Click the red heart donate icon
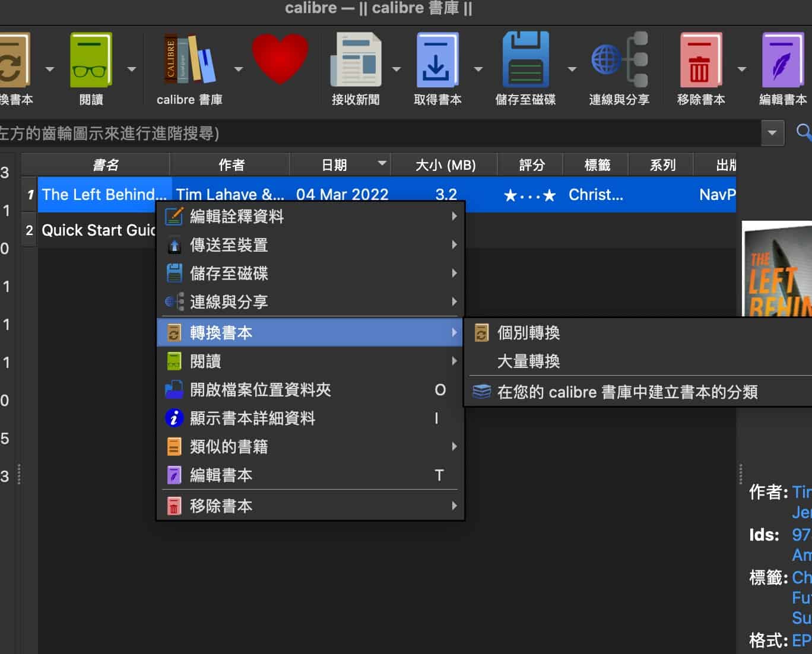Viewport: 812px width, 654px height. pyautogui.click(x=280, y=59)
